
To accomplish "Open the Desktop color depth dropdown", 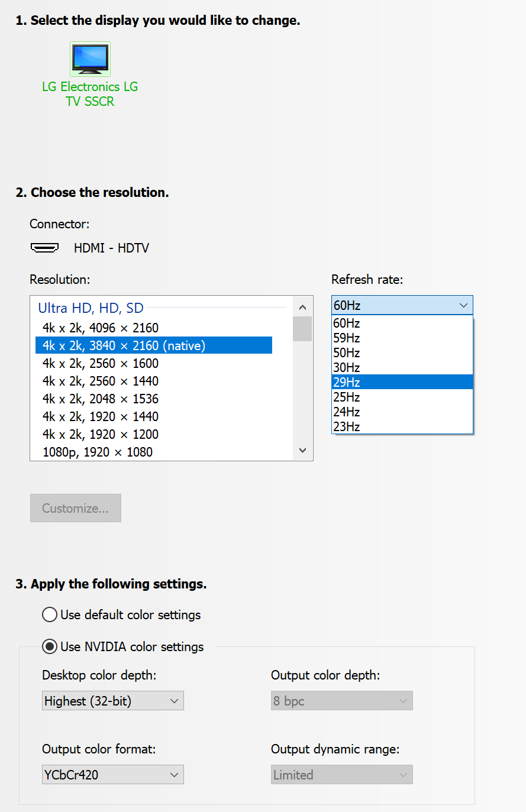I will point(113,701).
